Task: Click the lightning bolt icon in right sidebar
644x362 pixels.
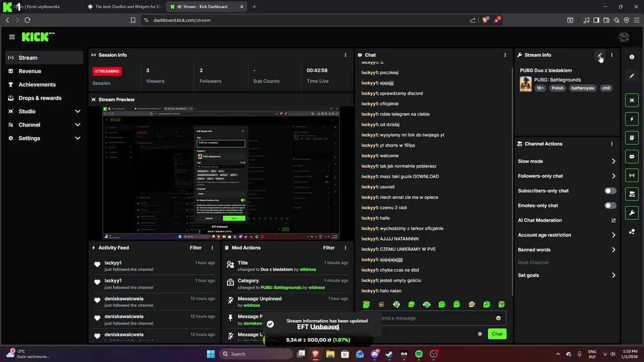Action: 632,119
